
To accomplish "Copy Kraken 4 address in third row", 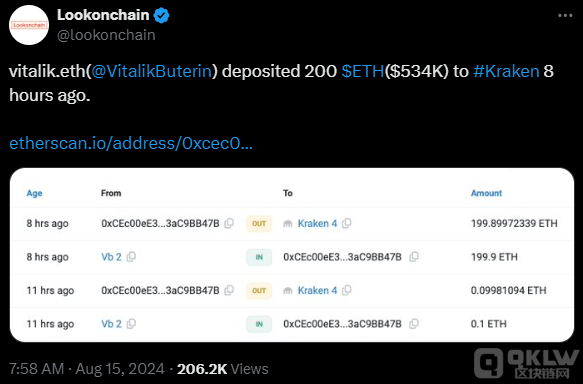I will (x=347, y=290).
